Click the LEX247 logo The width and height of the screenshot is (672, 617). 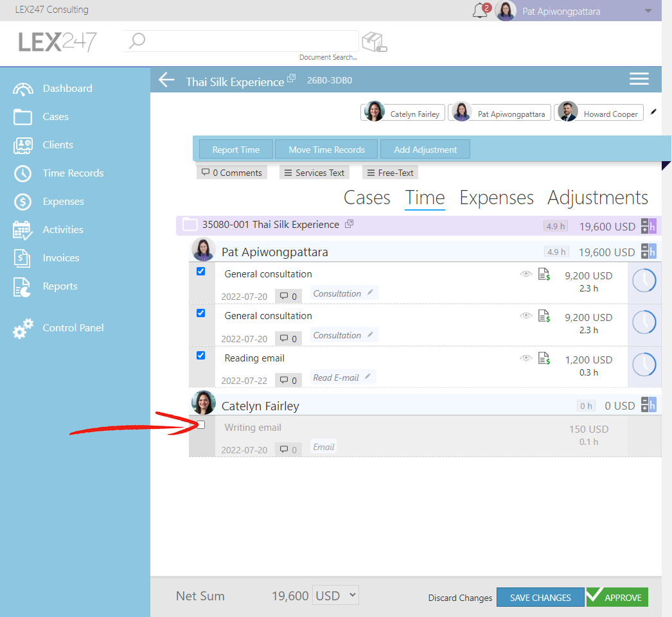[57, 42]
